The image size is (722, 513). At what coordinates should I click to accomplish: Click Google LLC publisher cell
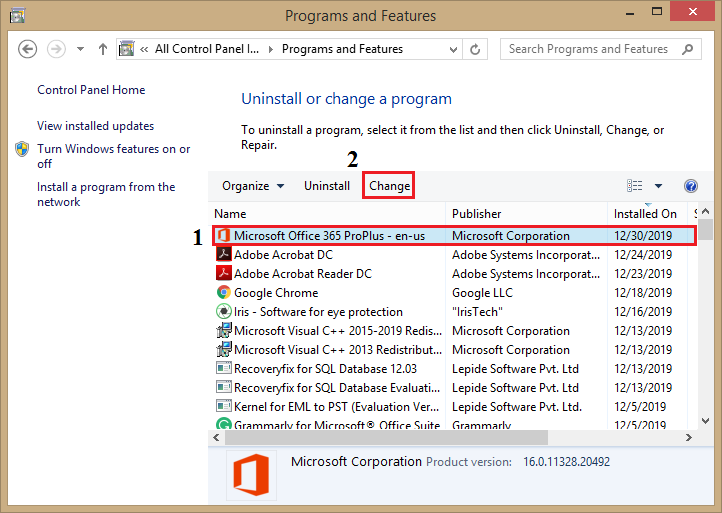(482, 293)
